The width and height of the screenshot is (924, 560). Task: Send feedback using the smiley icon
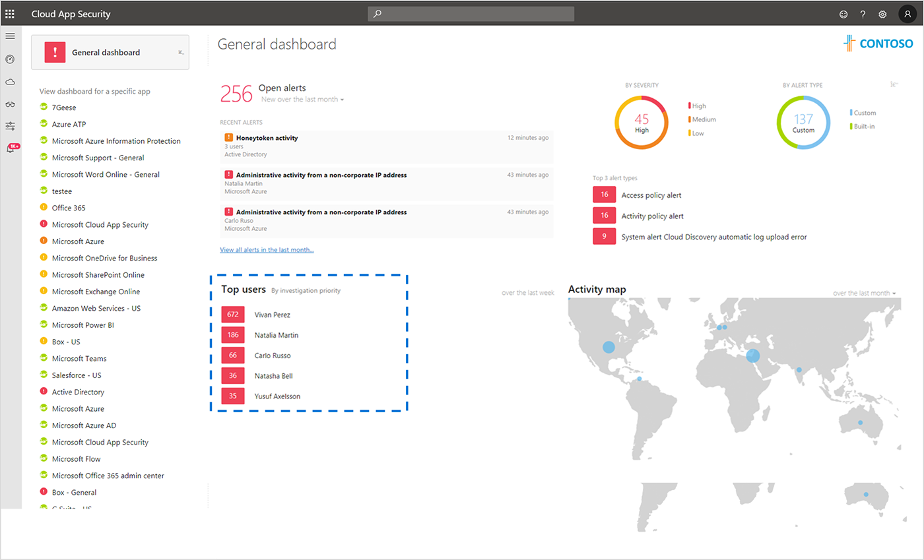(x=843, y=13)
